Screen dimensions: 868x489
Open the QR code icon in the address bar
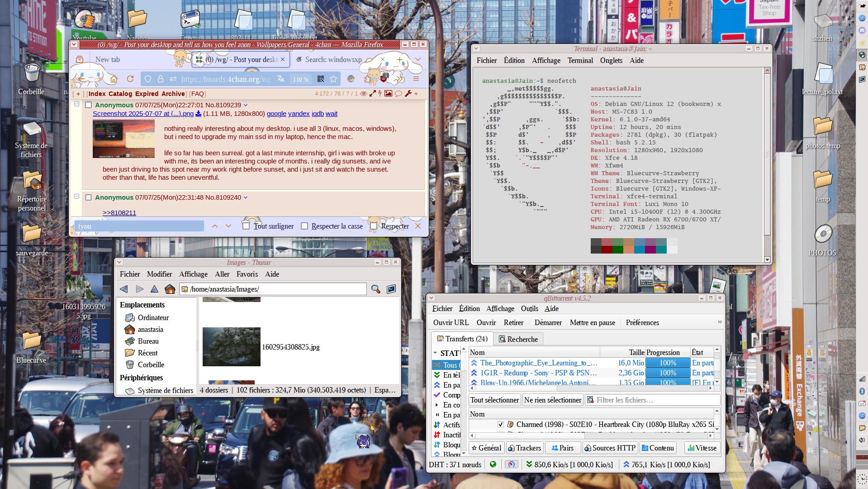click(321, 79)
